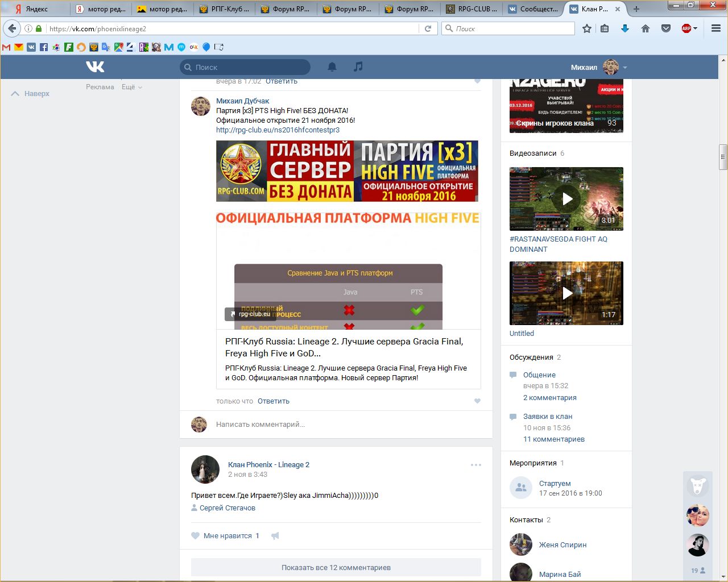This screenshot has width=728, height=582.
Task: Expand the Ещё dropdown
Action: (132, 87)
